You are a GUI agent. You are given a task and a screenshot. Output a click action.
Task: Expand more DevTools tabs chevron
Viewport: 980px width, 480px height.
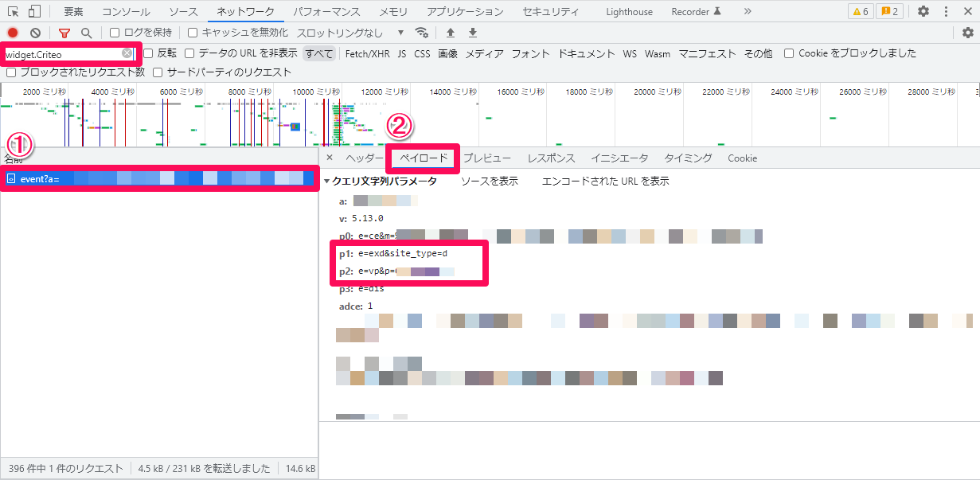click(x=747, y=11)
